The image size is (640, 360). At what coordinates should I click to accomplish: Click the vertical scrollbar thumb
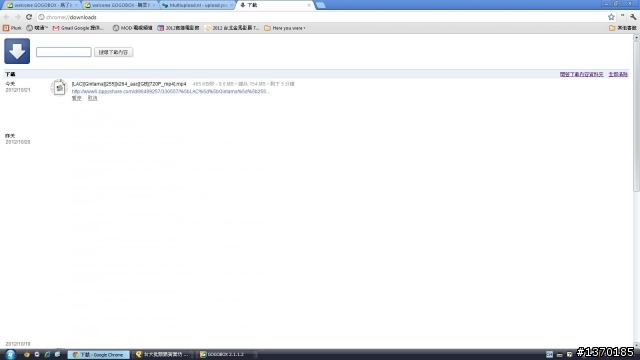[x=636, y=116]
